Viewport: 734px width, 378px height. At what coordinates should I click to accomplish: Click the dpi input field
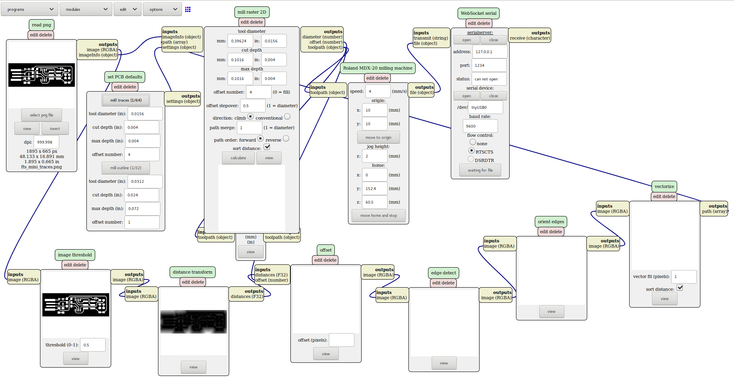pos(46,142)
